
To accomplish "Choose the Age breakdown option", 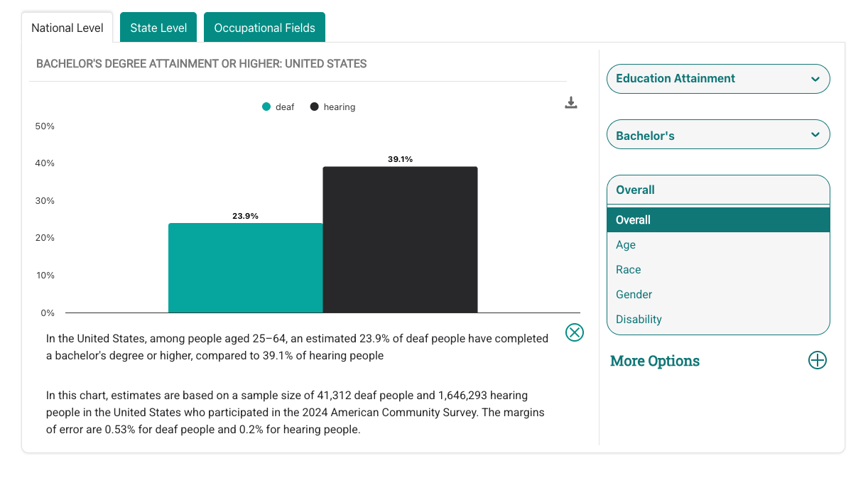I will click(x=626, y=245).
